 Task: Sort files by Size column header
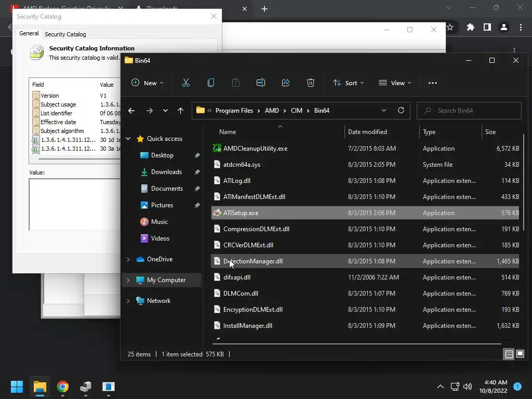pyautogui.click(x=490, y=132)
